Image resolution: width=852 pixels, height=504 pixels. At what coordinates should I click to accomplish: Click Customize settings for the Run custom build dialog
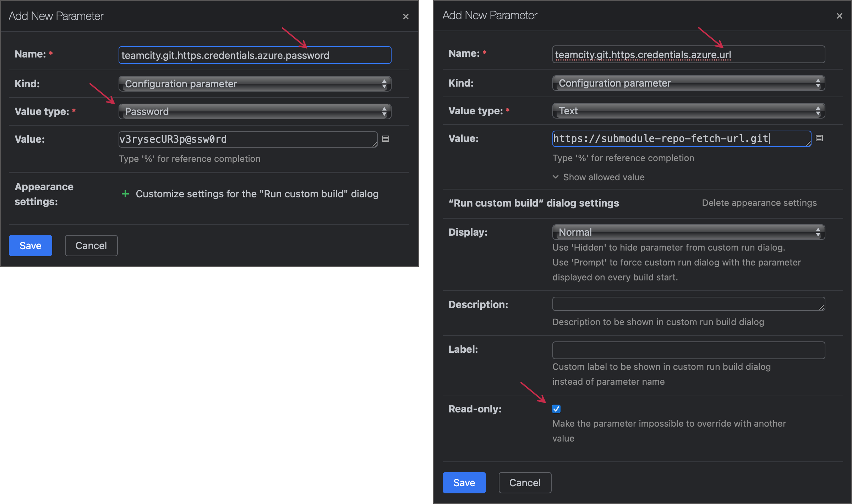click(x=257, y=194)
